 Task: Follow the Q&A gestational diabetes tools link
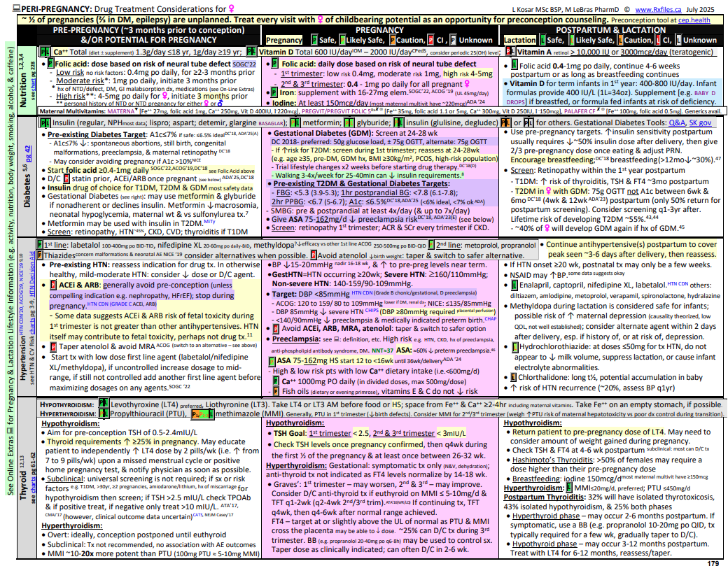click(676, 122)
